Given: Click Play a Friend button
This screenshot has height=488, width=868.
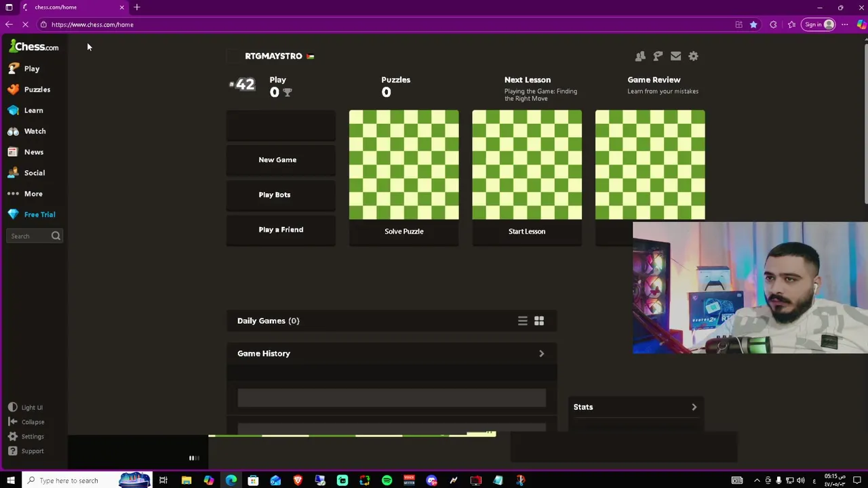Looking at the screenshot, I should [281, 230].
